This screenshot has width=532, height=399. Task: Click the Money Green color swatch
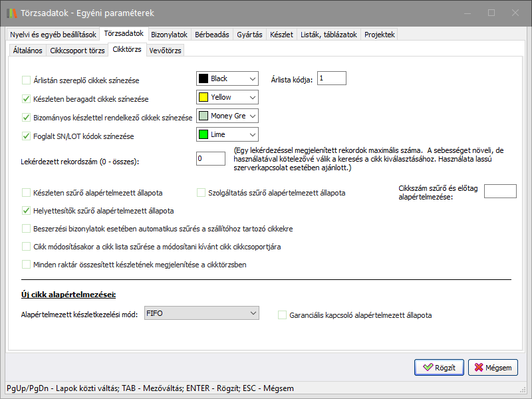point(203,116)
